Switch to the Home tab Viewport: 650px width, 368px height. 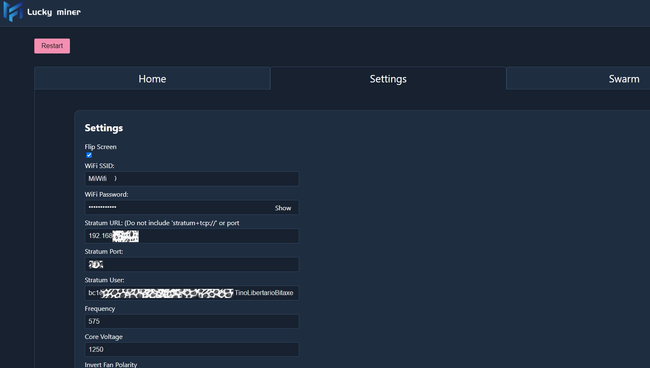[152, 79]
